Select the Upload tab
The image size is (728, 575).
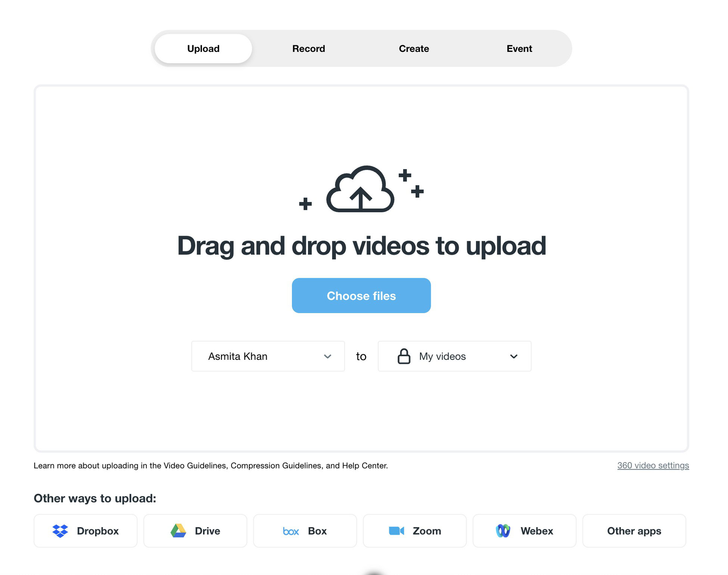point(203,49)
